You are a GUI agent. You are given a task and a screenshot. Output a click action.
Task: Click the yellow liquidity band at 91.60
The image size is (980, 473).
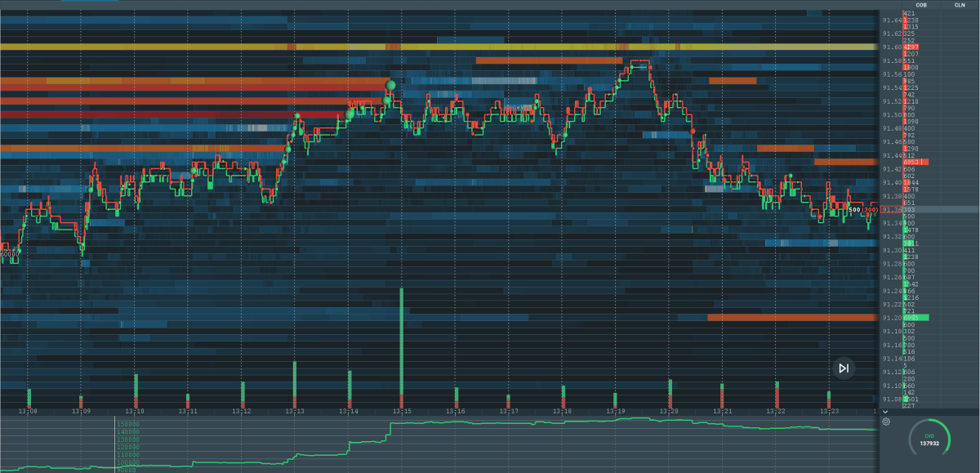(439, 47)
